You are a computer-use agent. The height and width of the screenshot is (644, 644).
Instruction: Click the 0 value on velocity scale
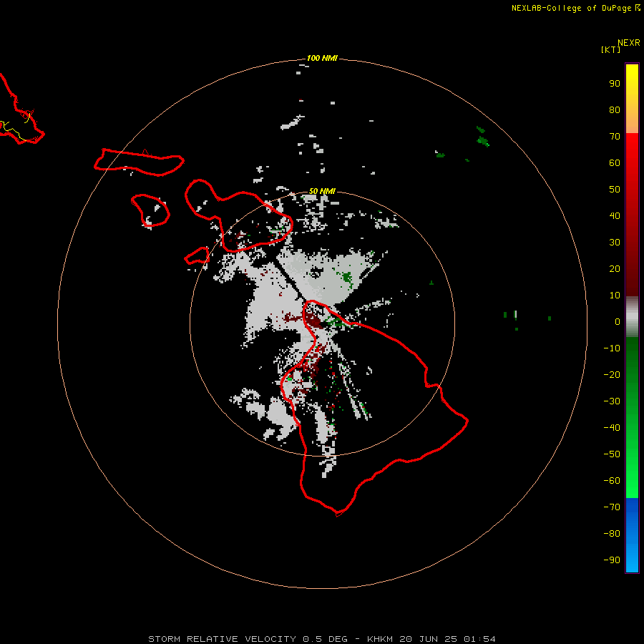tap(618, 321)
